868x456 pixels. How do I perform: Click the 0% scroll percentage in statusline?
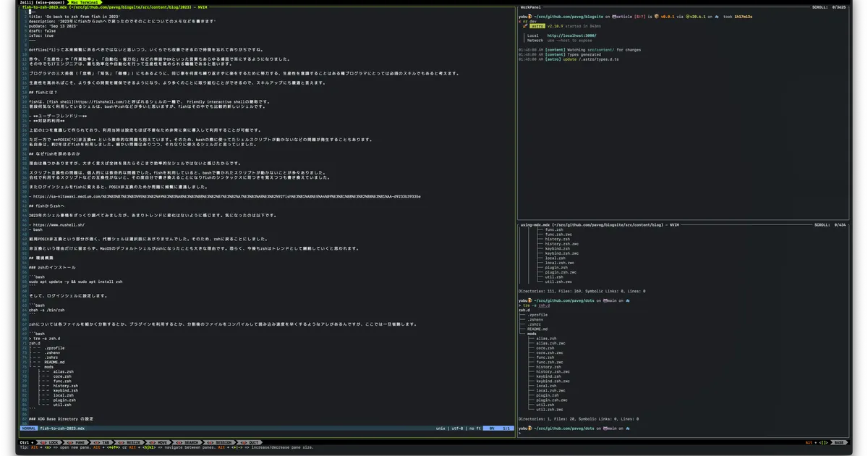pos(491,428)
